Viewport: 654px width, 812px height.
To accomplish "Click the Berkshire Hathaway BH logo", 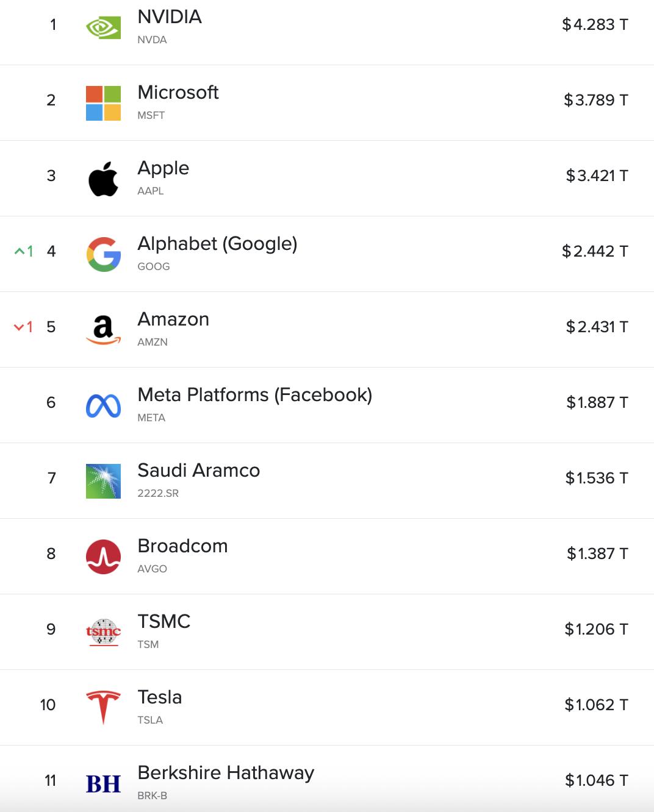I will coord(103,783).
